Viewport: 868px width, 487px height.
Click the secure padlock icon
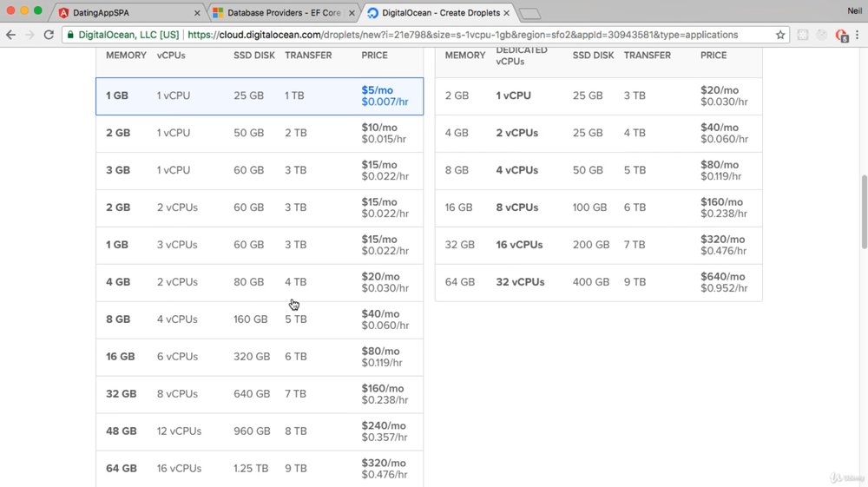point(70,35)
